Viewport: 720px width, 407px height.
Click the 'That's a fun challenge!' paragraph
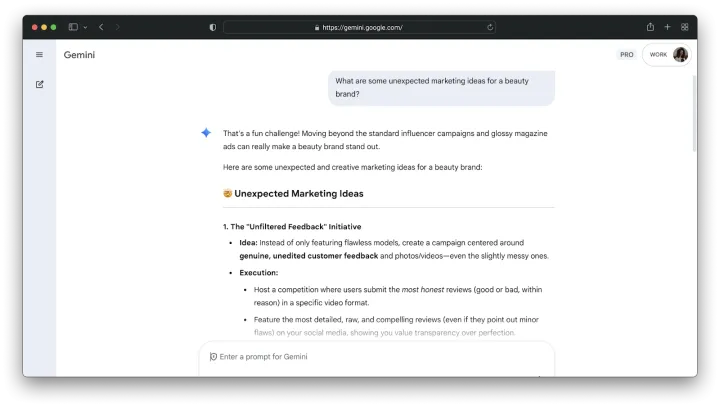point(385,140)
